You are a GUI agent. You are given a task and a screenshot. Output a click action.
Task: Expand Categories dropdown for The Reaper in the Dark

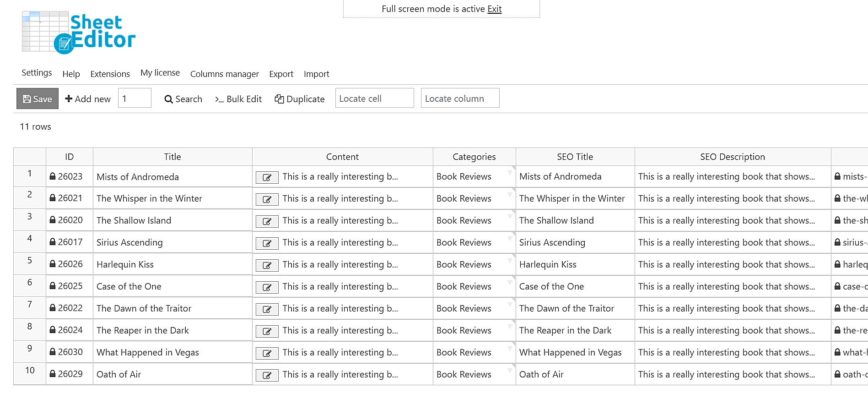510,326
